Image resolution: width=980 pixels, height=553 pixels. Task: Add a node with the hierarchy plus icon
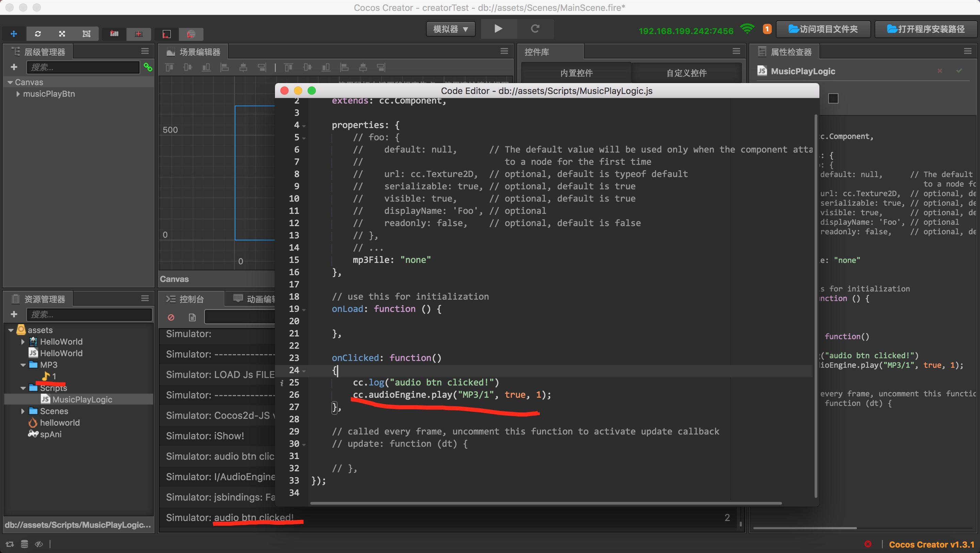[x=14, y=67]
